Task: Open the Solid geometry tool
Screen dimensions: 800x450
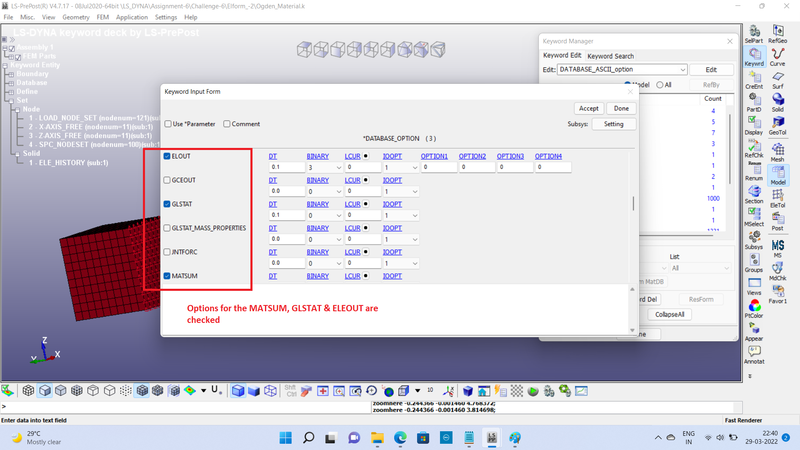Action: [x=778, y=103]
